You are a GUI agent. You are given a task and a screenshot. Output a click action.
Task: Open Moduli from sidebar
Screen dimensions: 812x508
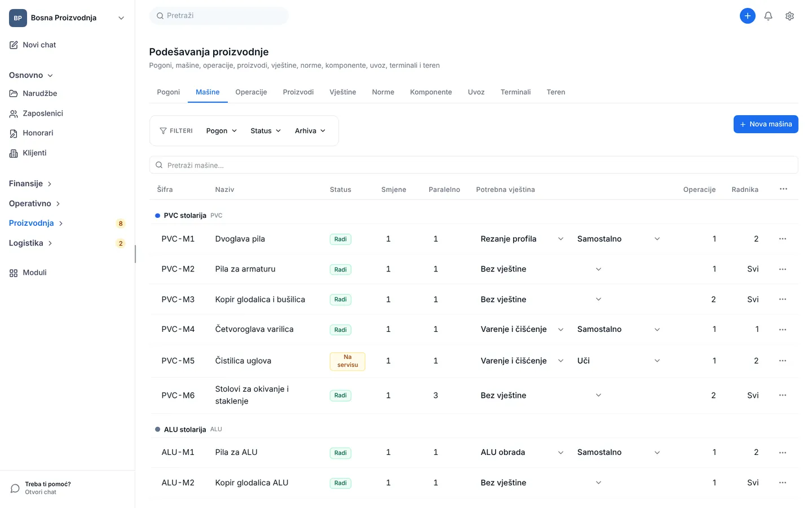click(28, 273)
